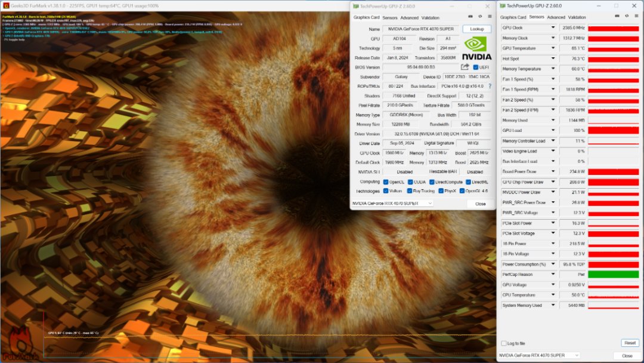Enable the Log to file checkbox
644x363 pixels.
pos(503,343)
